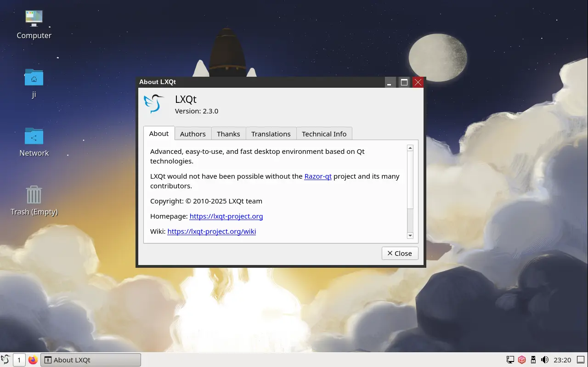Click the LXQt hummingbird logo in the dialog
Screen dimensions: 588x367
point(154,104)
